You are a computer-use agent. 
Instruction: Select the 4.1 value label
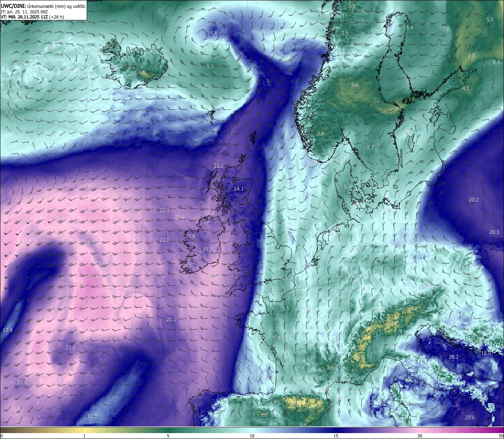(x=466, y=88)
